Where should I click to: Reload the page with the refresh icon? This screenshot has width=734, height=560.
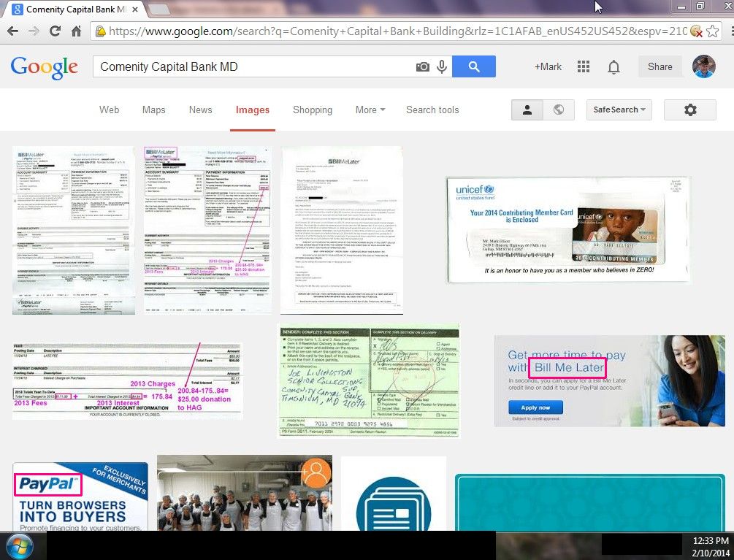pyautogui.click(x=55, y=31)
